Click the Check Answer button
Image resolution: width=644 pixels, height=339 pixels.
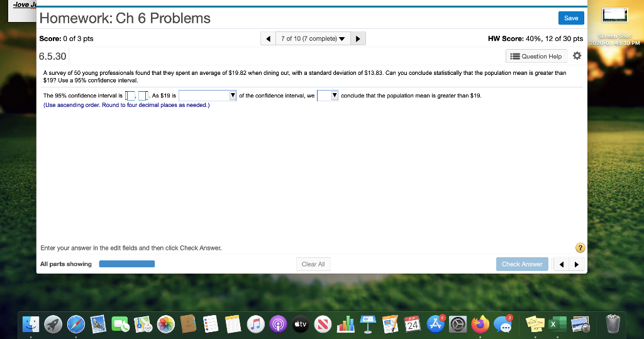tap(522, 264)
